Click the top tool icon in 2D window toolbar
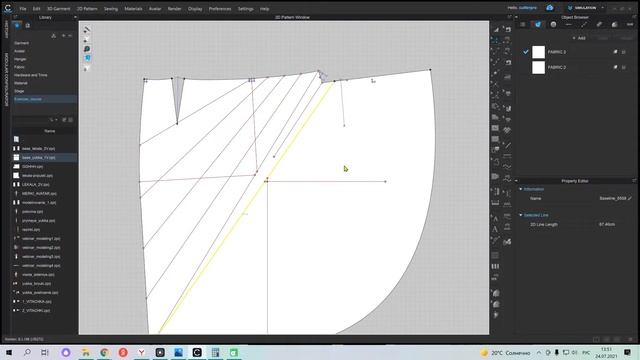Viewport: 640px width, 360px height. pos(87,30)
